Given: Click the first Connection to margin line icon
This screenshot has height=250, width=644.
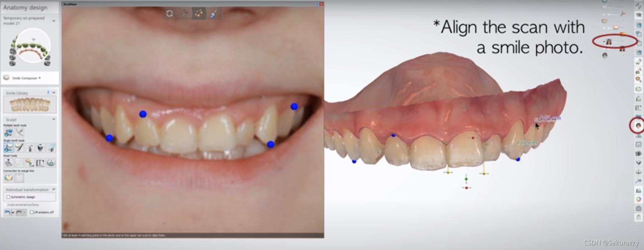Looking at the screenshot, I should click(x=8, y=177).
